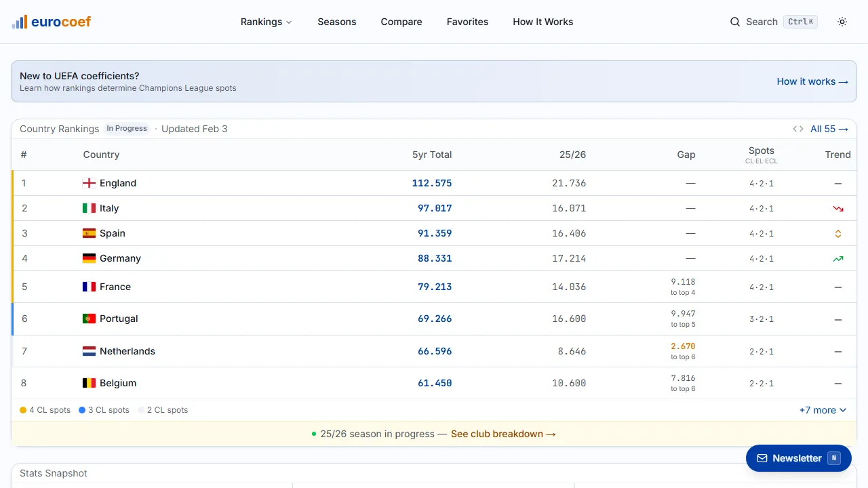
Task: Follow the See club breakdown link
Action: [x=503, y=434]
